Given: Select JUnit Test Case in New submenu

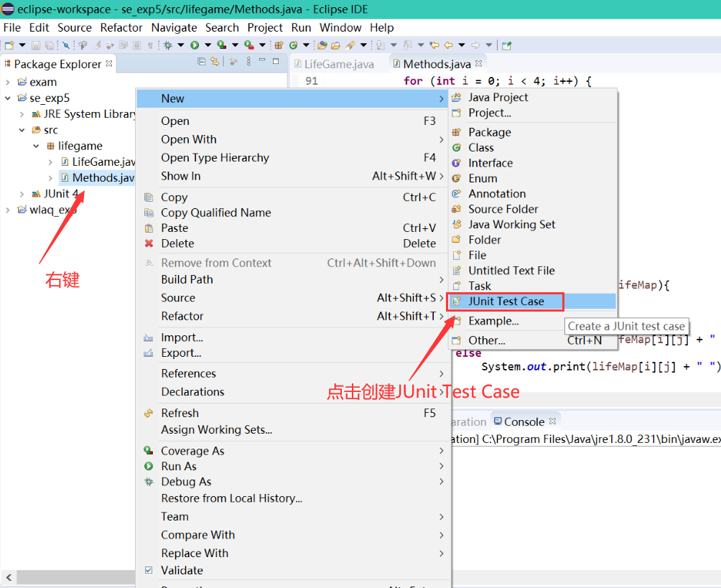Looking at the screenshot, I should [532, 302].
